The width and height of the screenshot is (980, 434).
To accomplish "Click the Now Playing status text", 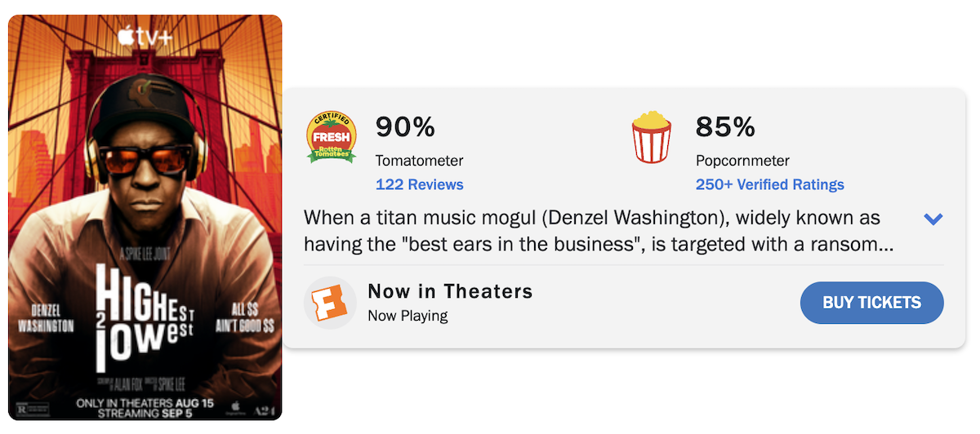I will click(408, 316).
